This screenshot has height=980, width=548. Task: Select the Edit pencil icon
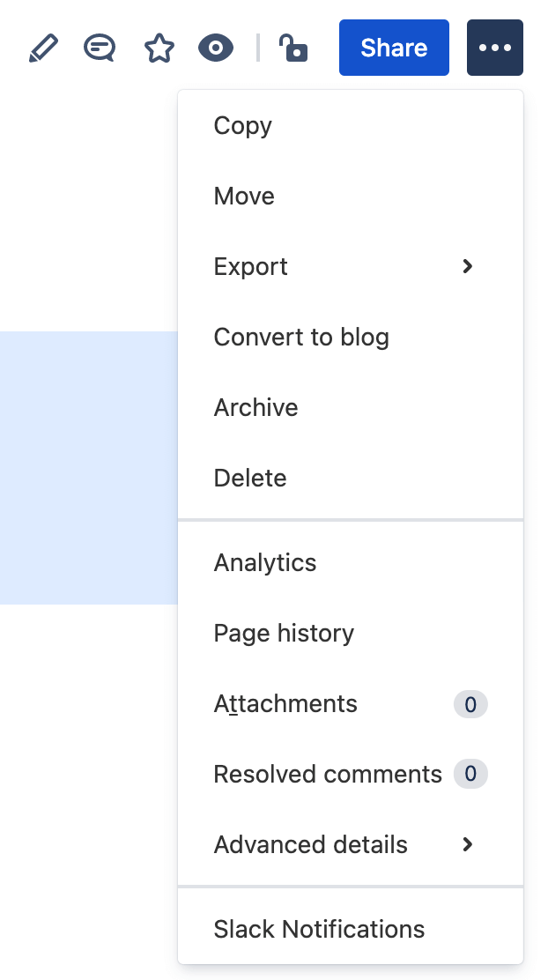tap(43, 48)
